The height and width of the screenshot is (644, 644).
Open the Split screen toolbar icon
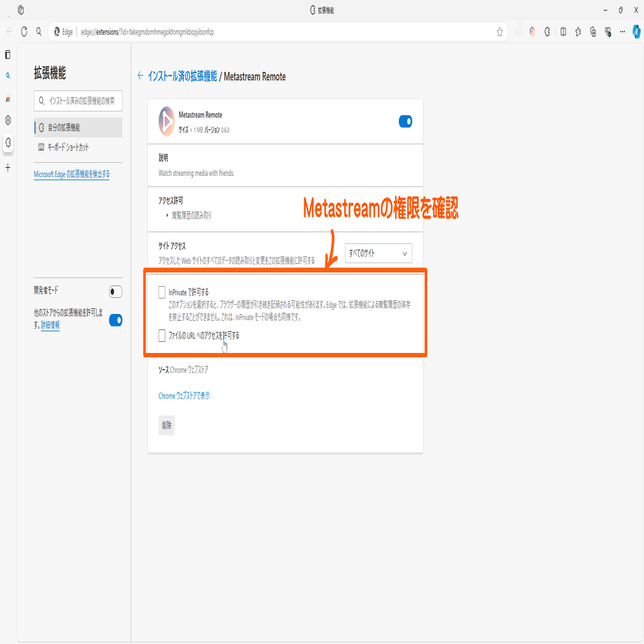click(563, 32)
